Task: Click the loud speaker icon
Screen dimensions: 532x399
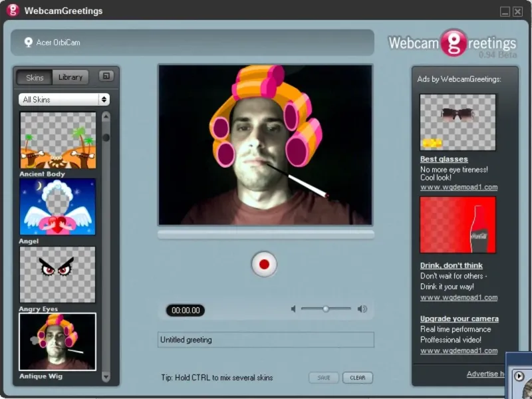Action: coord(362,309)
